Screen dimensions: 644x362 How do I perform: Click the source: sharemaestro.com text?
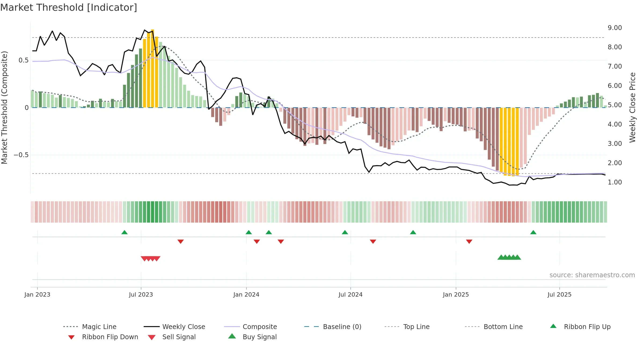[x=592, y=275]
